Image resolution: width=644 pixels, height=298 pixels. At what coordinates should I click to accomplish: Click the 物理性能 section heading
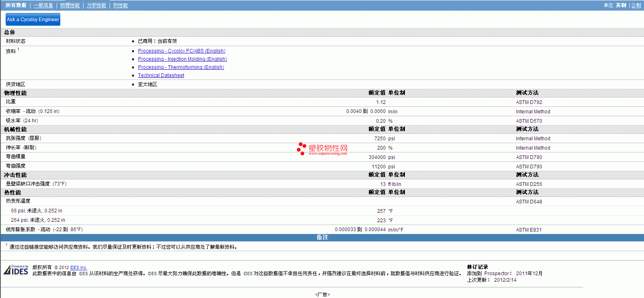coord(15,93)
